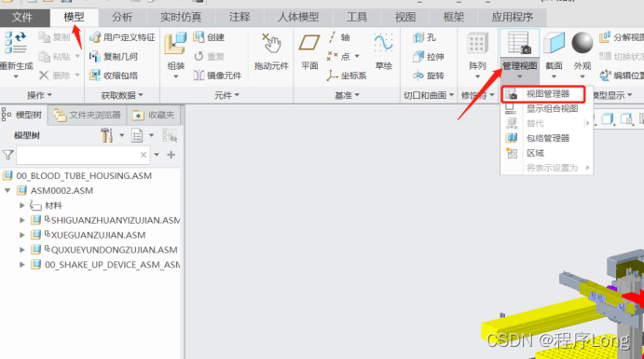Viewport: 644px width, 359px height.
Task: Click the Pattern (阵列) icon
Action: coord(477,44)
